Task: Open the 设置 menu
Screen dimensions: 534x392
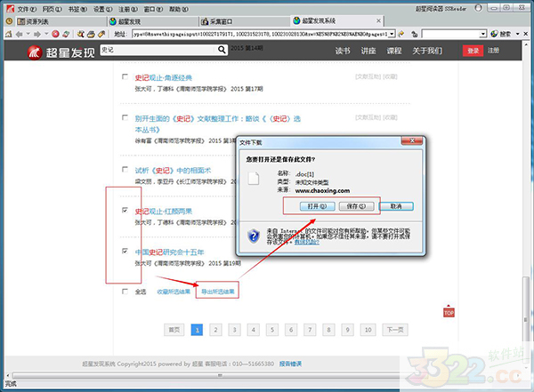Action: pos(103,9)
